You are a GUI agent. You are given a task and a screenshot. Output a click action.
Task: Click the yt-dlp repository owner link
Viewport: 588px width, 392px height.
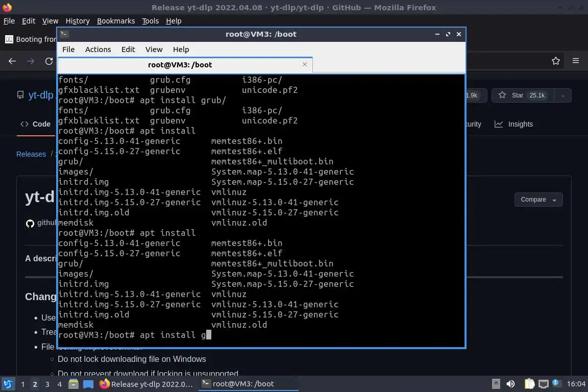(41, 95)
